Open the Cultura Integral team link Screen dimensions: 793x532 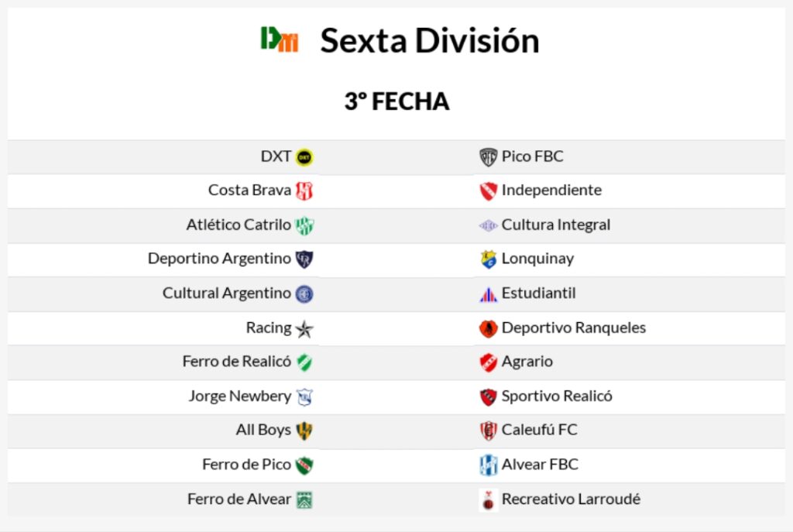pos(555,225)
